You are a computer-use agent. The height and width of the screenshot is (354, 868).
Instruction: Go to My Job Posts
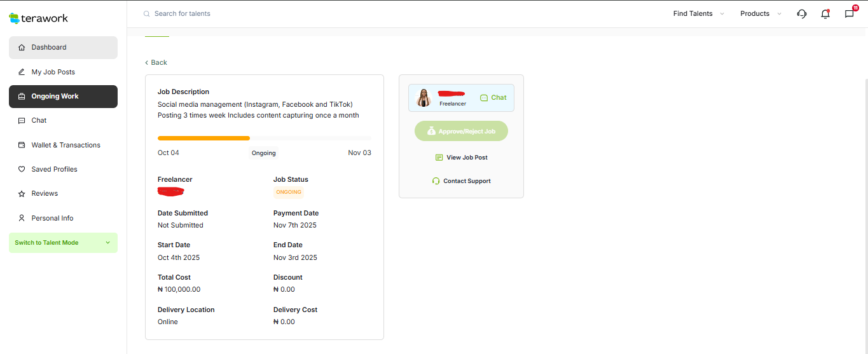coord(53,72)
